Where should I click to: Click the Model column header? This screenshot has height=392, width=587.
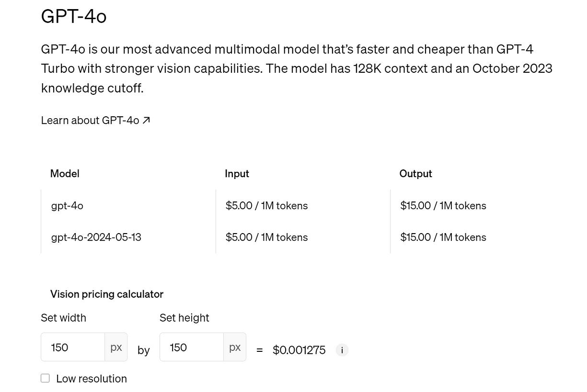tap(65, 173)
